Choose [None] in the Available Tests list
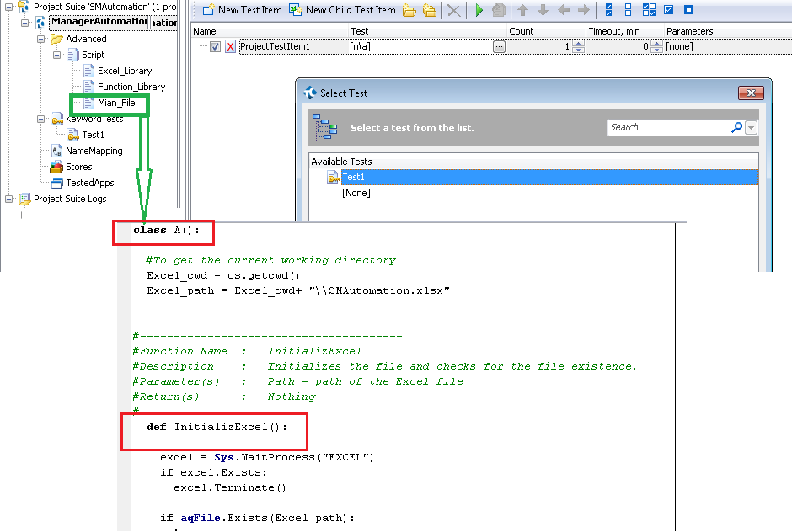The height and width of the screenshot is (532, 792). [356, 193]
